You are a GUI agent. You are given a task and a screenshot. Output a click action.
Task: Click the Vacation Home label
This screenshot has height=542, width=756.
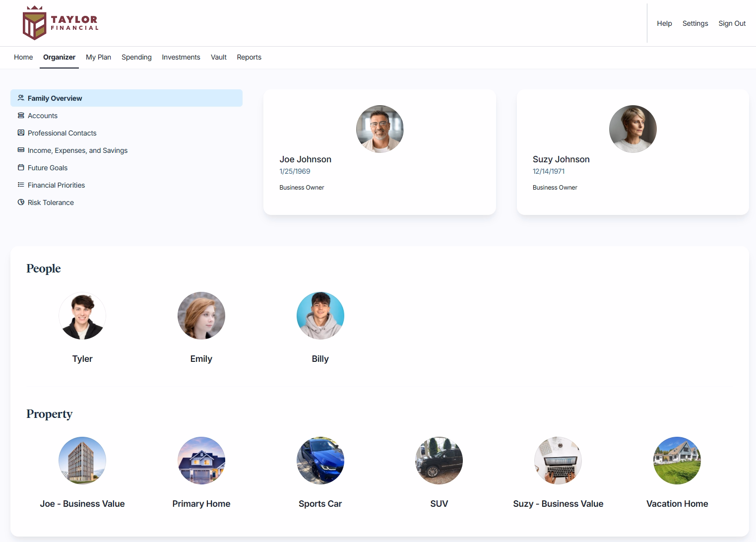click(677, 504)
